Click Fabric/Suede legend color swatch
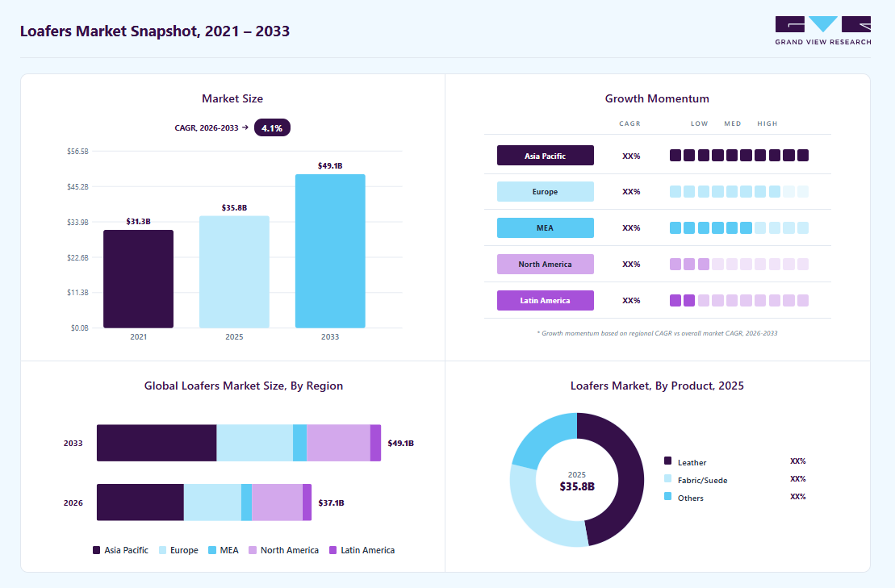 [x=668, y=478]
